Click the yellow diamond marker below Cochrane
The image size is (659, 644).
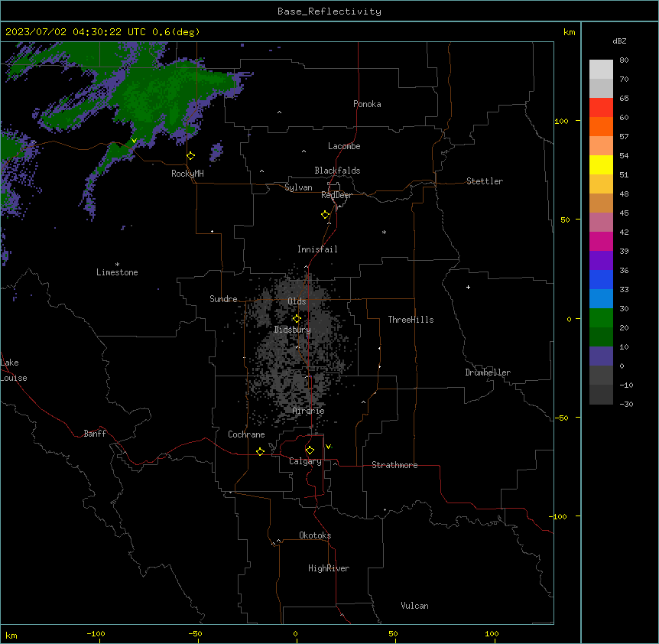260,451
